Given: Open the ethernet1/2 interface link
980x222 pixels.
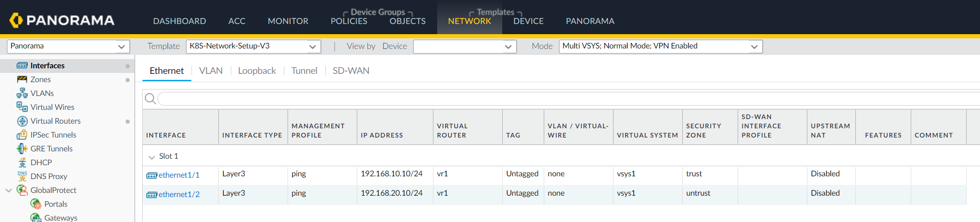Looking at the screenshot, I should (179, 194).
